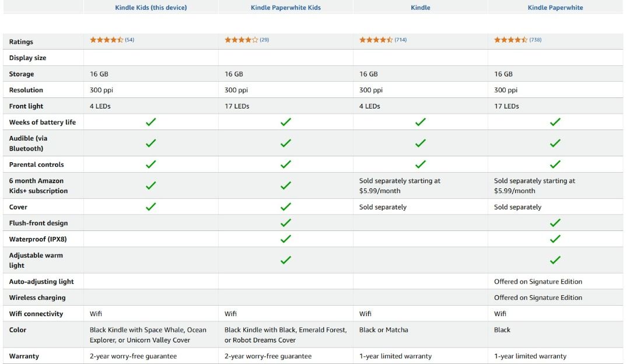The width and height of the screenshot is (630, 364).
Task: Open the Kindle Paperwhite Kids header link
Action: pos(285,8)
